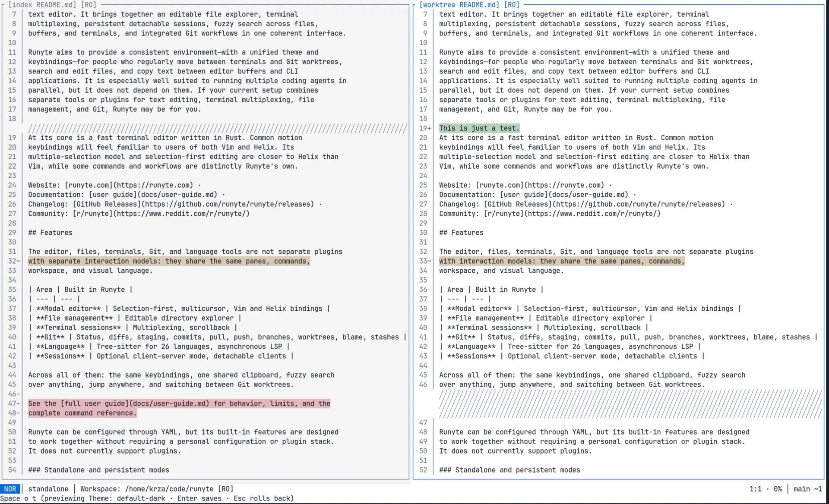Image resolution: width=829 pixels, height=504 pixels.
Task: Click the NOR mode indicator in status bar
Action: tap(10, 489)
